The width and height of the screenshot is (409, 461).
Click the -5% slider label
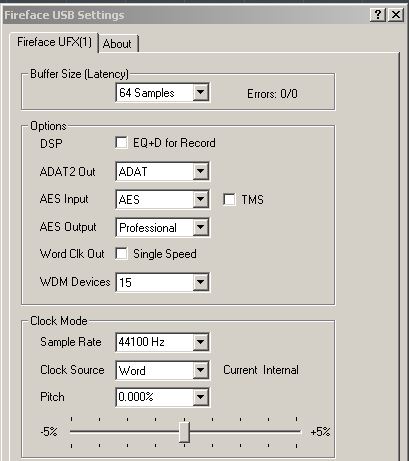pos(49,432)
